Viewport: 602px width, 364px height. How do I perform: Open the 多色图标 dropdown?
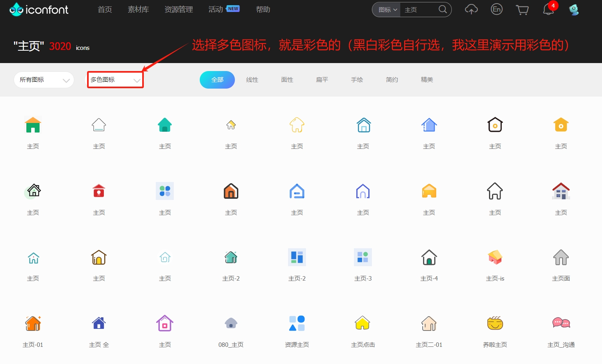115,79
